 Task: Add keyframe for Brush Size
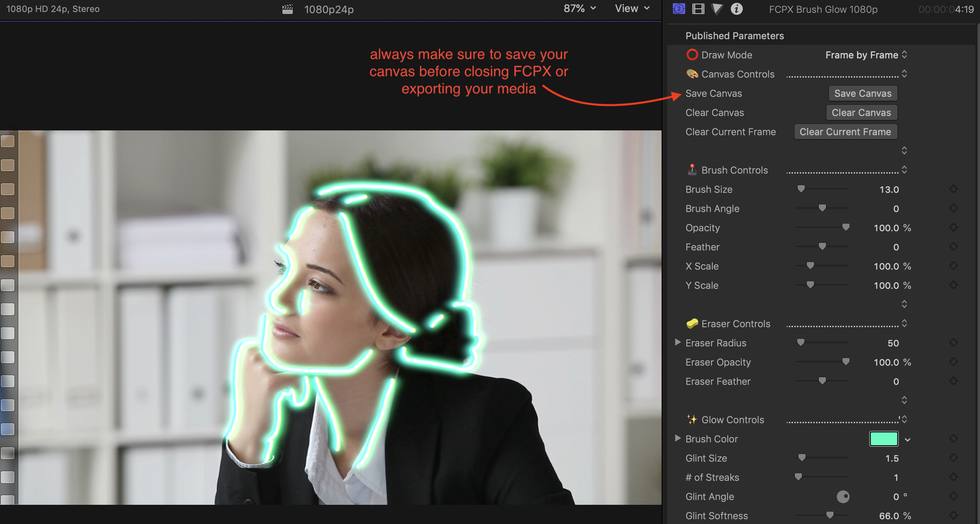tap(954, 189)
